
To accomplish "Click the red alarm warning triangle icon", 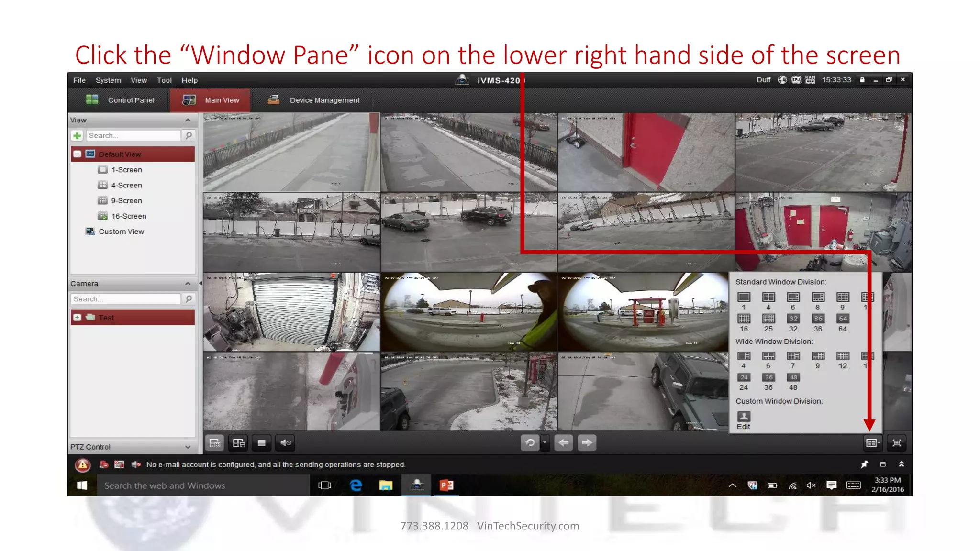I will pos(83,464).
